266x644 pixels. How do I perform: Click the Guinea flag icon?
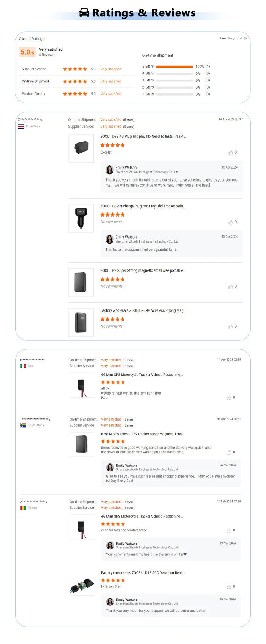coord(22,507)
